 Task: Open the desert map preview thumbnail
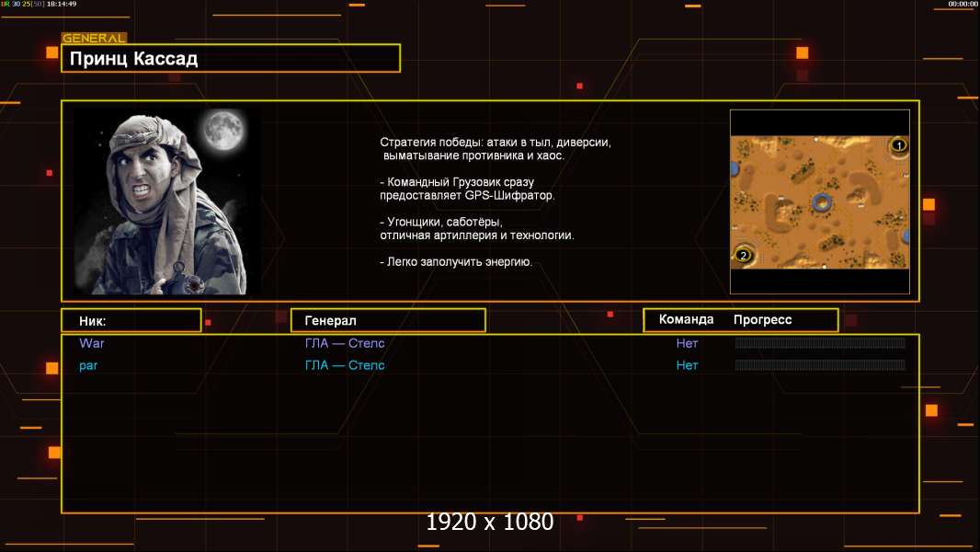tap(819, 201)
